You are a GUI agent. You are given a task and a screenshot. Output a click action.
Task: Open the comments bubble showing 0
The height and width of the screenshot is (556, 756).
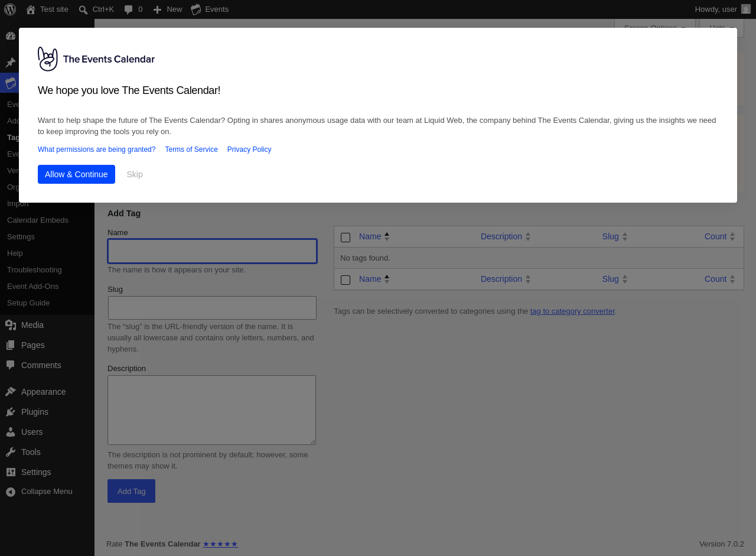[133, 9]
